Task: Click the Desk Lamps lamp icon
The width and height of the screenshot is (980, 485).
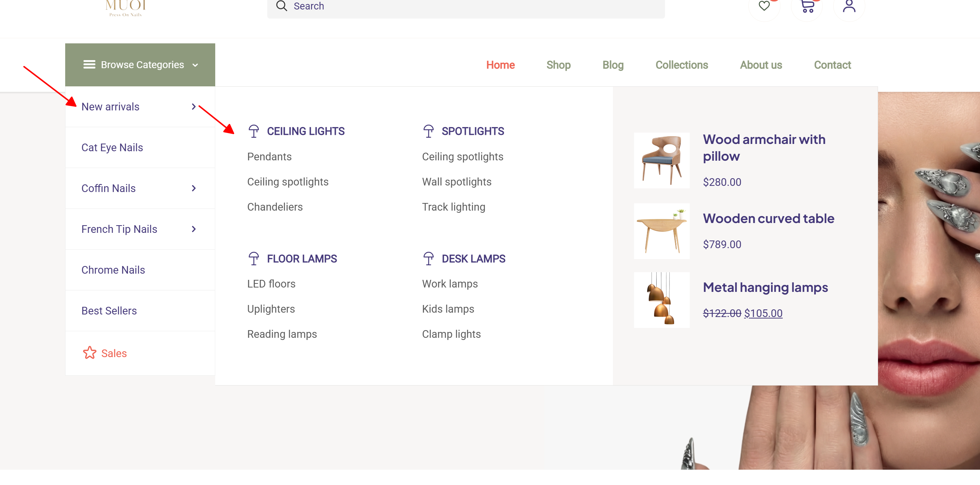Action: point(428,258)
